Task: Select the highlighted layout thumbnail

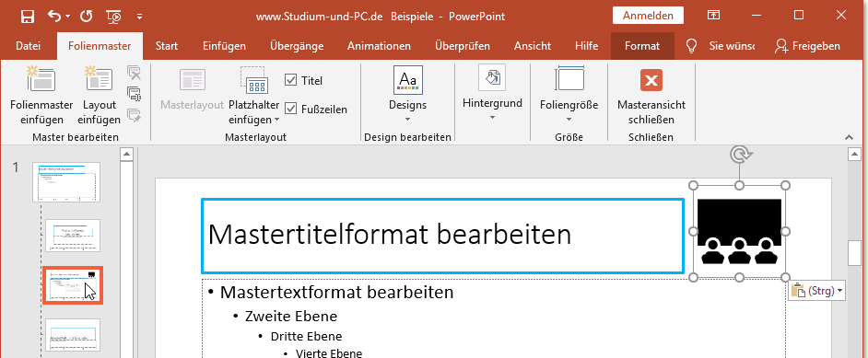Action: (x=73, y=285)
